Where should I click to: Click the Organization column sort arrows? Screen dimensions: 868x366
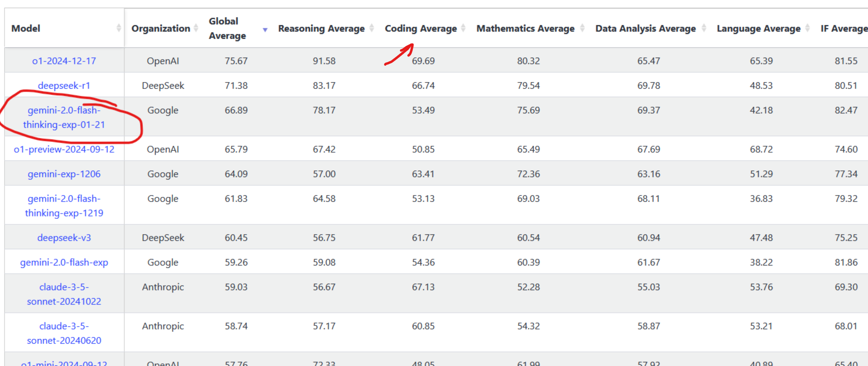point(196,28)
